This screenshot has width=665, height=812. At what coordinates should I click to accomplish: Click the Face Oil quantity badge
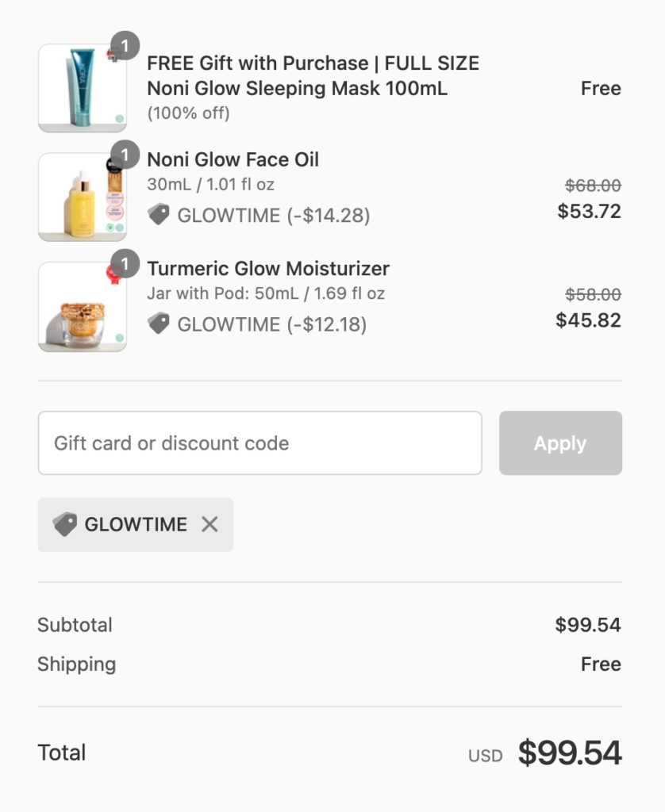(125, 154)
